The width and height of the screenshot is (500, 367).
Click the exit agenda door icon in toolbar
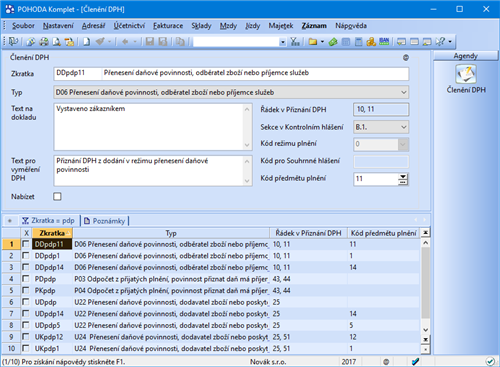click(13, 42)
